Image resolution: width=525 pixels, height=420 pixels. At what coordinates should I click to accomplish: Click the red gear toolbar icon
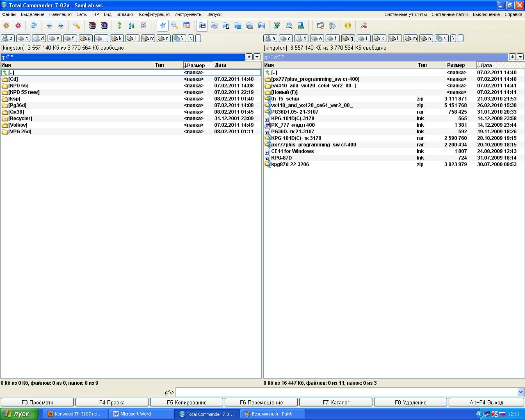18,25
